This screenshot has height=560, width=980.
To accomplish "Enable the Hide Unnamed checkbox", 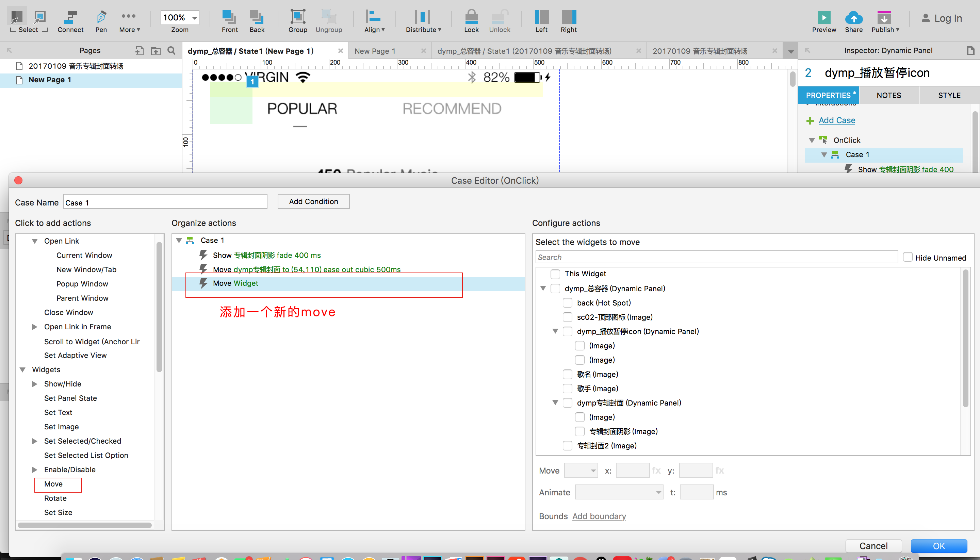I will [x=908, y=257].
